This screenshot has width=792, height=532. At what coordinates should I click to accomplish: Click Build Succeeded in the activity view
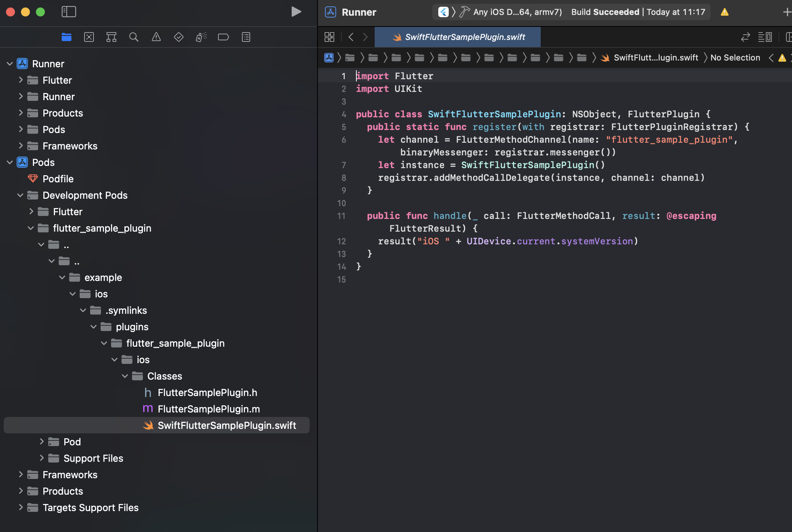point(605,12)
